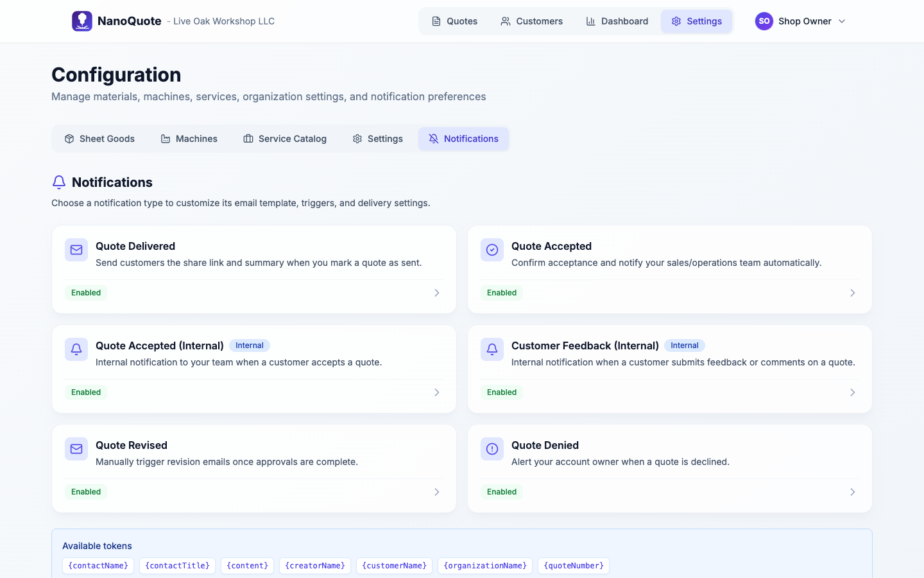Toggle Enabled status on Quote Revised
Screen dimensions: 924x578
tap(85, 491)
